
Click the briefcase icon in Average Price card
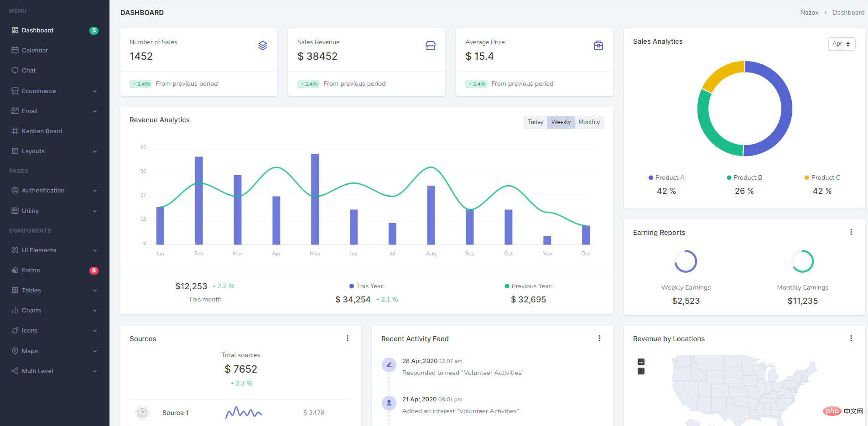pyautogui.click(x=598, y=46)
